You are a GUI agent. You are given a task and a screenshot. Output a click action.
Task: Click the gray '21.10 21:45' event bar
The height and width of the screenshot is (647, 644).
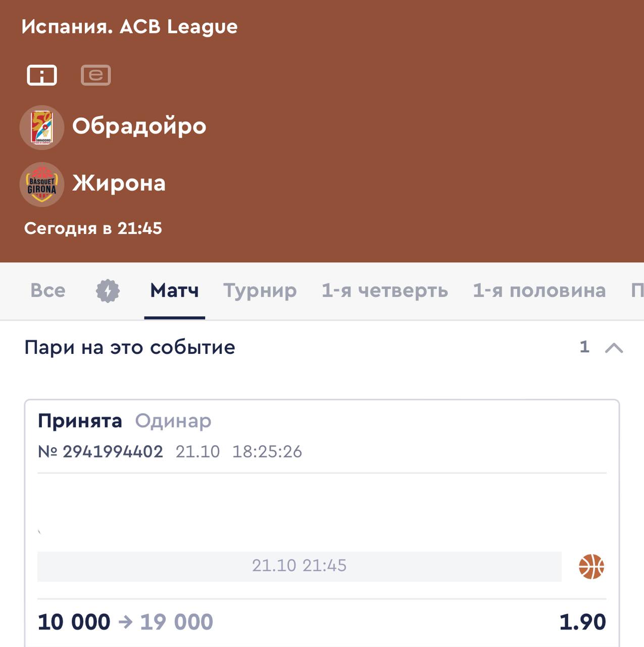[x=300, y=566]
